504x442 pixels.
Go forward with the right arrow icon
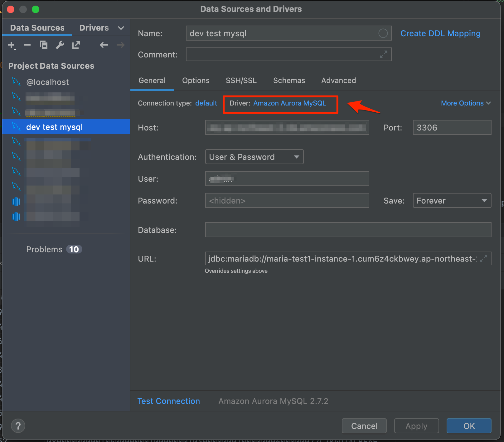pyautogui.click(x=121, y=45)
